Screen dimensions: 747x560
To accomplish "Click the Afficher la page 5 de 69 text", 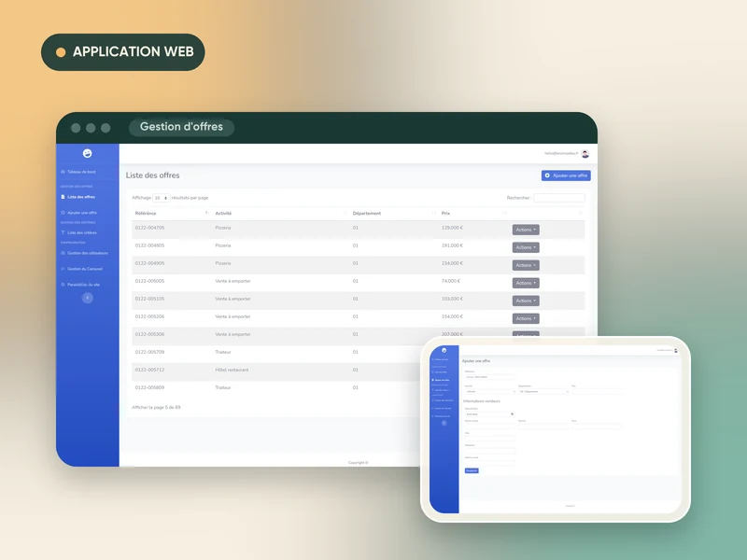I will pyautogui.click(x=156, y=407).
